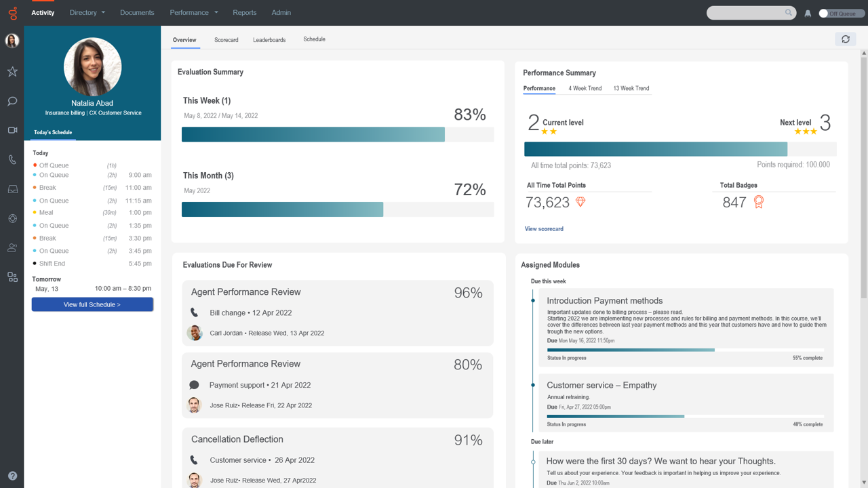Open the video camera sidebar icon

click(12, 130)
